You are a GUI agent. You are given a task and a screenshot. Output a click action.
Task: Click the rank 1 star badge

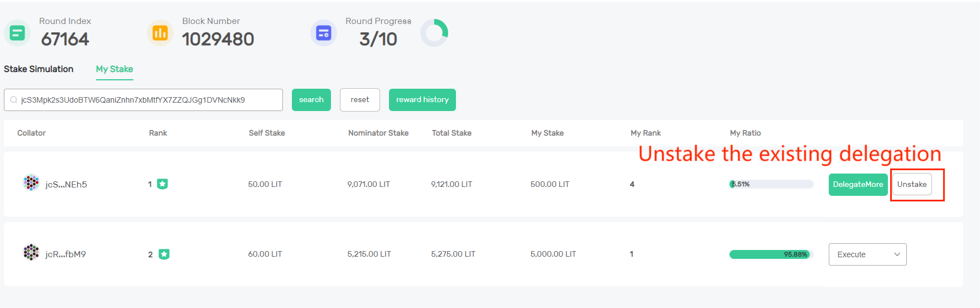162,184
